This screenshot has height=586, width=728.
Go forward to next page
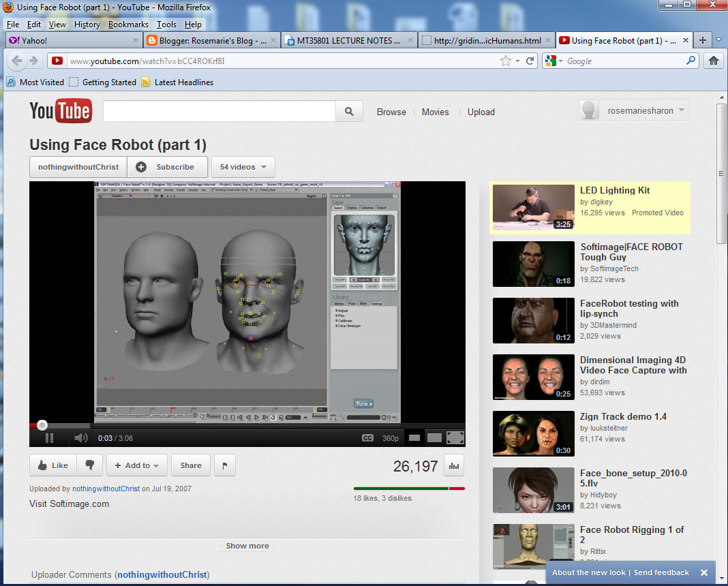click(x=34, y=61)
